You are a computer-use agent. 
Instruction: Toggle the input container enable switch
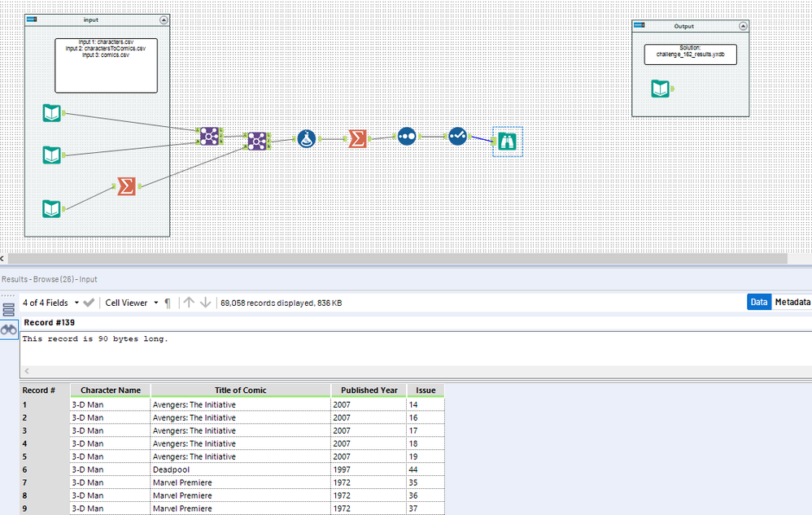click(32, 20)
